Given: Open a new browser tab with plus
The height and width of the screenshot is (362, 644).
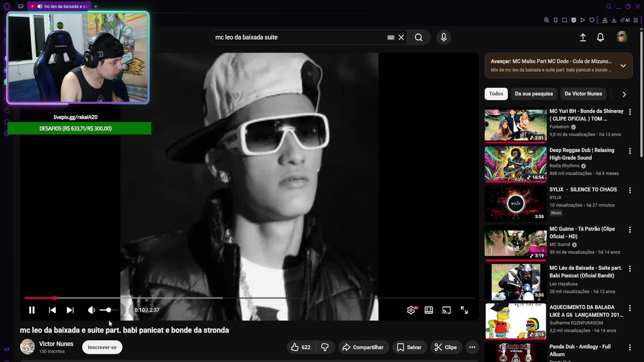Looking at the screenshot, I should pos(96,7).
